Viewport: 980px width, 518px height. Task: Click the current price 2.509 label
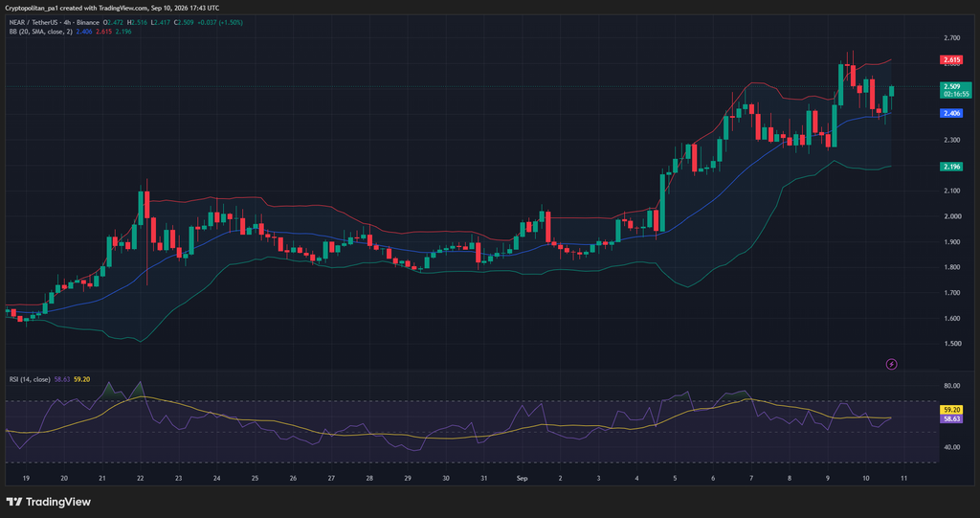pos(956,90)
